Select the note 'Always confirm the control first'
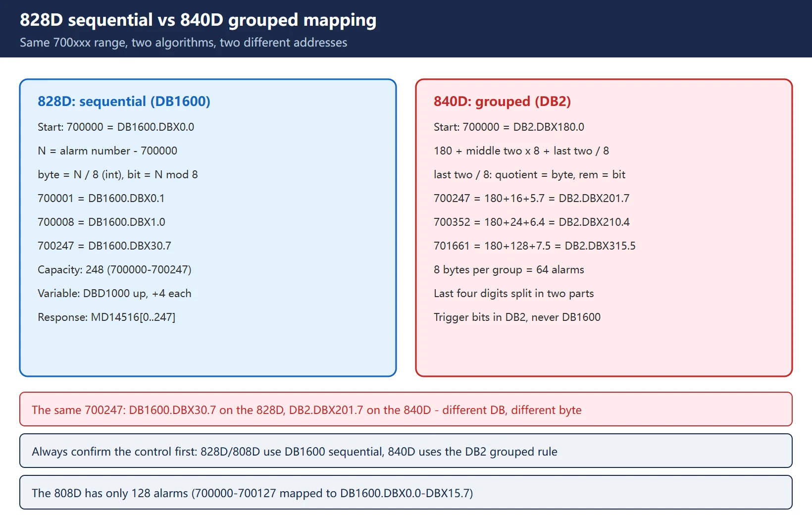 point(406,451)
